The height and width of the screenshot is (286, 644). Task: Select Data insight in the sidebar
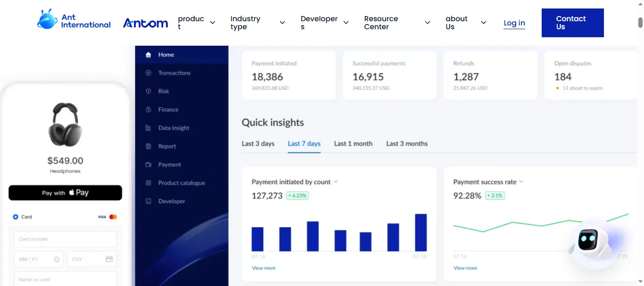pos(182,128)
